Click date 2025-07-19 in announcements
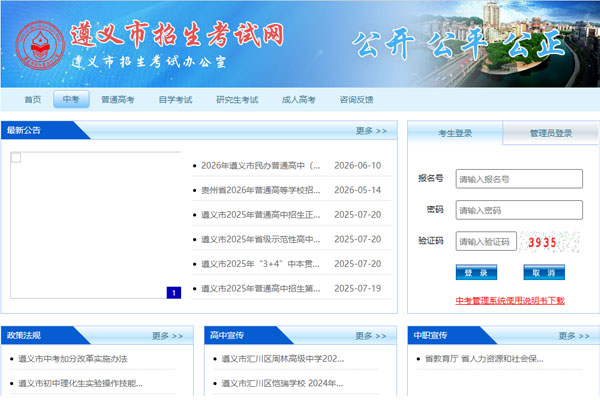 pos(357,288)
